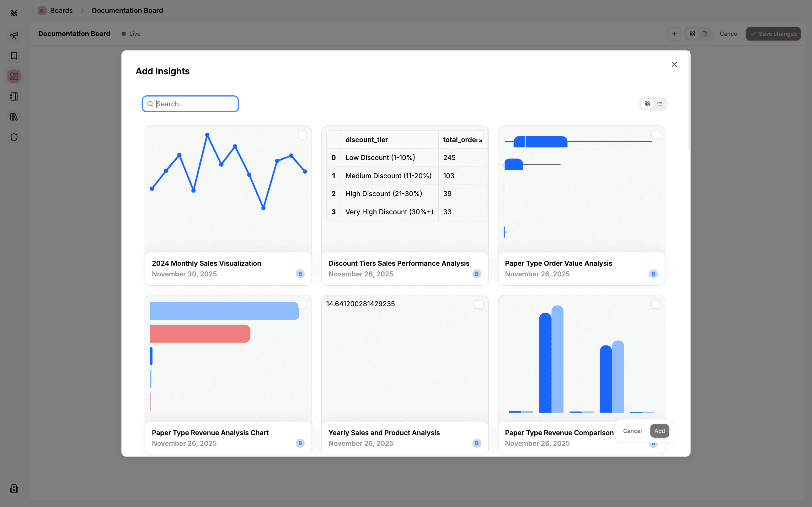Click the document icon at sidebar bottom
This screenshot has width=812, height=507.
point(14,488)
